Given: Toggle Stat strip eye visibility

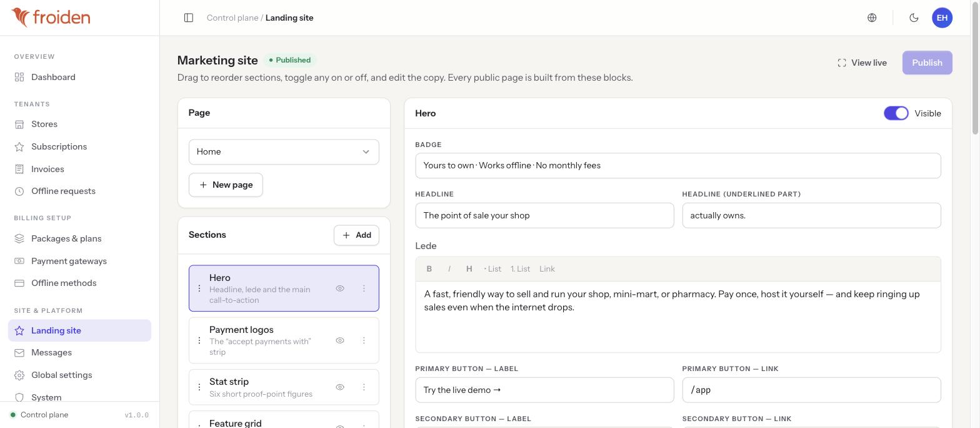Looking at the screenshot, I should coord(340,387).
